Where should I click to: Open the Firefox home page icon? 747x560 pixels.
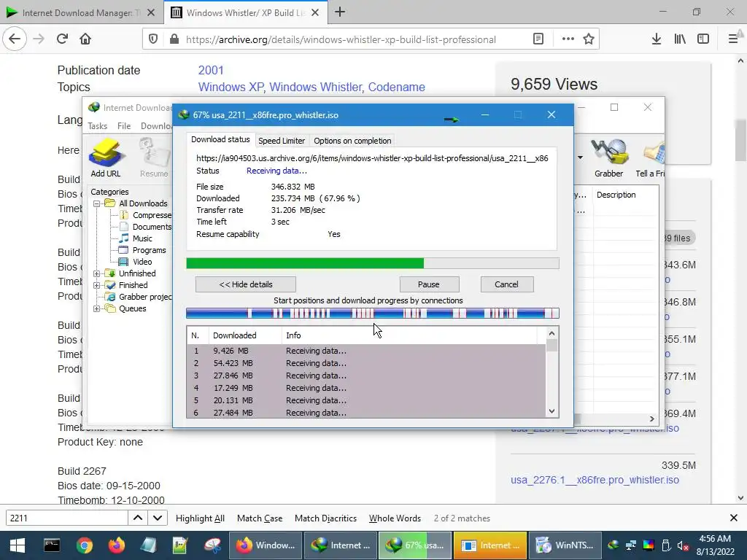pos(85,39)
